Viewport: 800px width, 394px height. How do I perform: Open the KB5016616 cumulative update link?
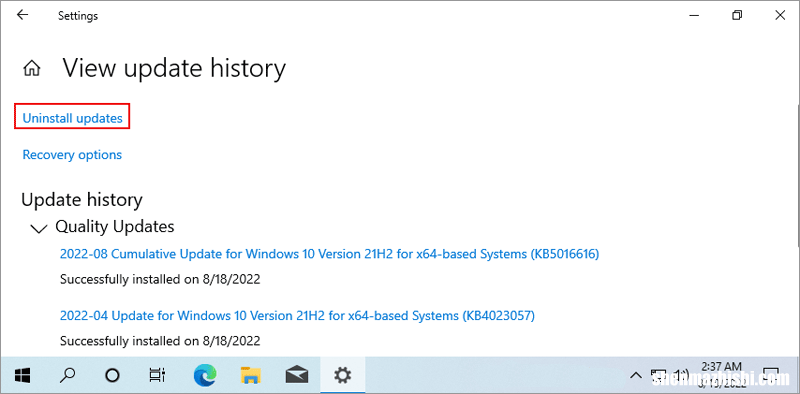(329, 254)
